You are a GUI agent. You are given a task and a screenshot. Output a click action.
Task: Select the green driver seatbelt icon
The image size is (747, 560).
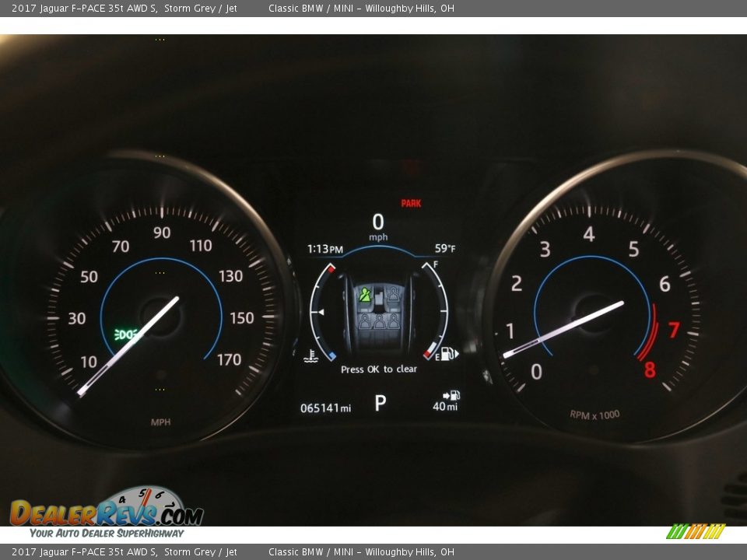pyautogui.click(x=365, y=295)
